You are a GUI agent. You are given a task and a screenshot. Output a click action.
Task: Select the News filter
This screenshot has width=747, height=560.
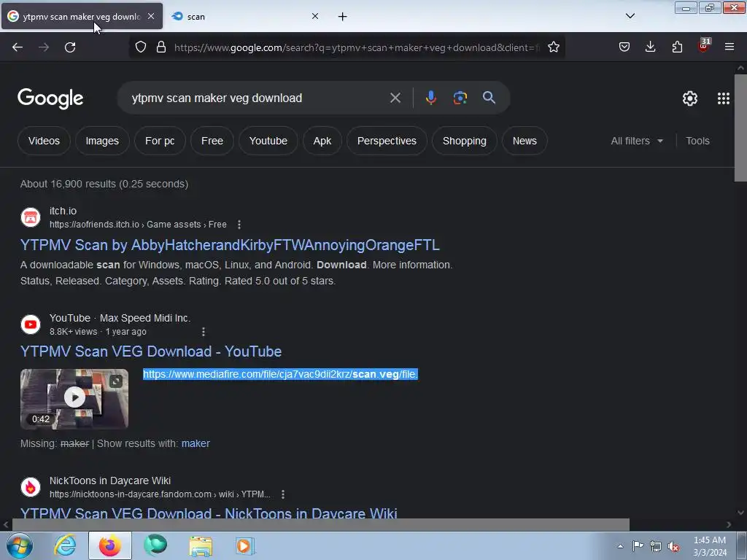pos(525,141)
